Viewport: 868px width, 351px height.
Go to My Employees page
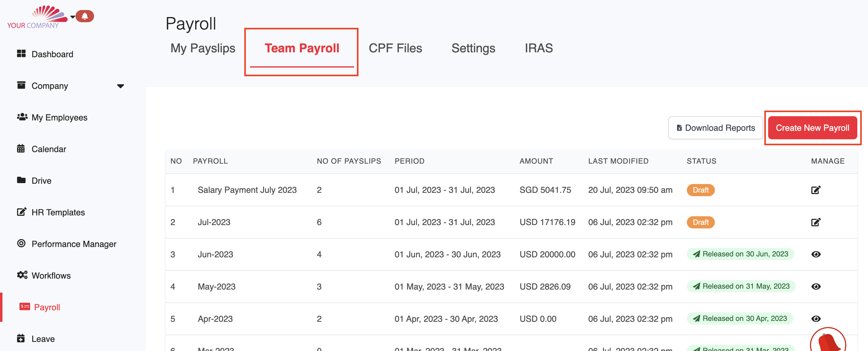click(x=59, y=117)
